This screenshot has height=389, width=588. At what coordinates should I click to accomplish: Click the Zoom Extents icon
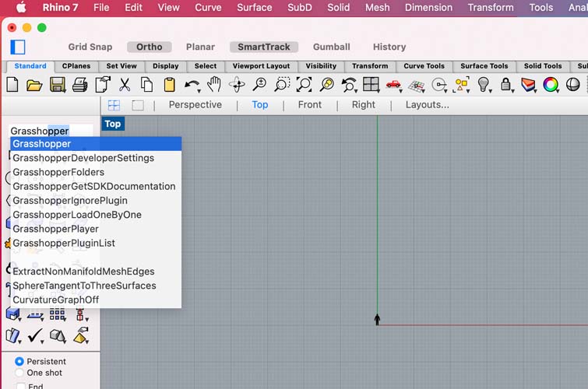305,85
